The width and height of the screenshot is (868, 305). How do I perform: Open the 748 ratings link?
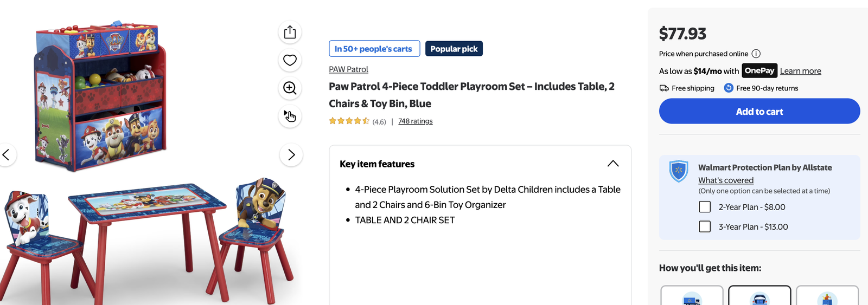(415, 121)
